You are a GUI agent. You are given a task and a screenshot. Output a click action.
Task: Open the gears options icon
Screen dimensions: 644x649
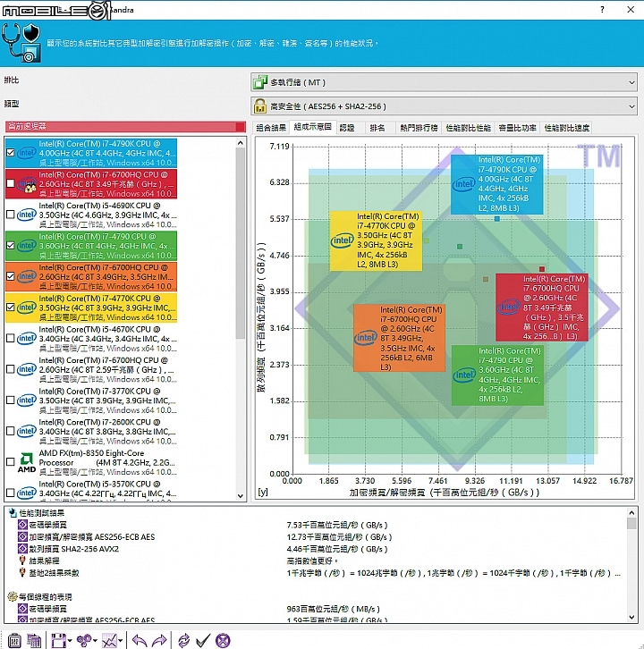point(84,640)
